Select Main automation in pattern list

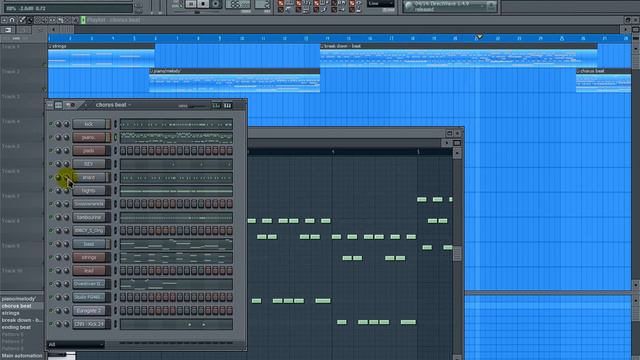pos(22,356)
